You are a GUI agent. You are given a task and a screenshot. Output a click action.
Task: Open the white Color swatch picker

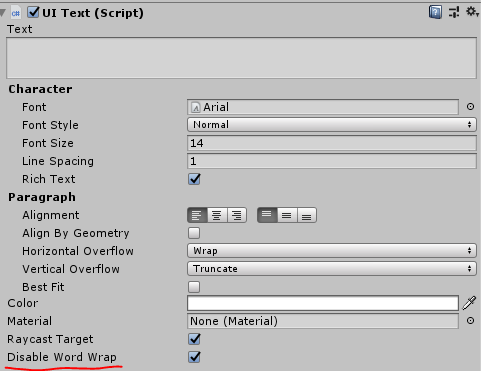323,303
